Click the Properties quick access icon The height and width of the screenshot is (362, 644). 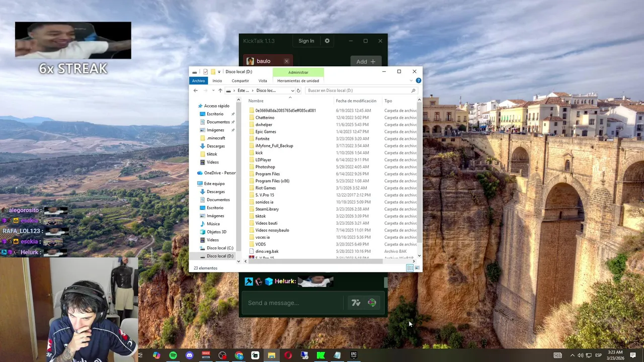click(x=205, y=72)
